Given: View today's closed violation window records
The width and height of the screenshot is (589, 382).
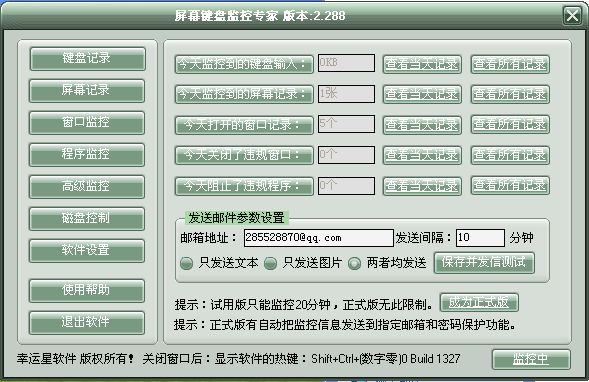Looking at the screenshot, I should point(422,156).
